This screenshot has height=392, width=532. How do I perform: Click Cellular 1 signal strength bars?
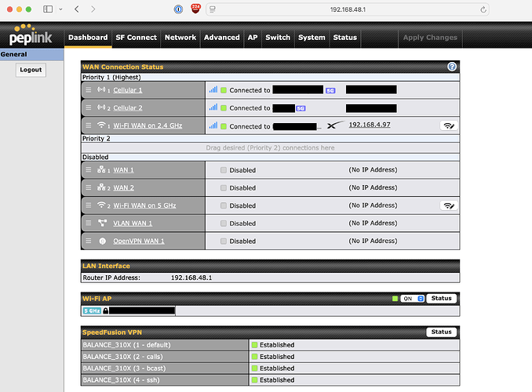(213, 89)
